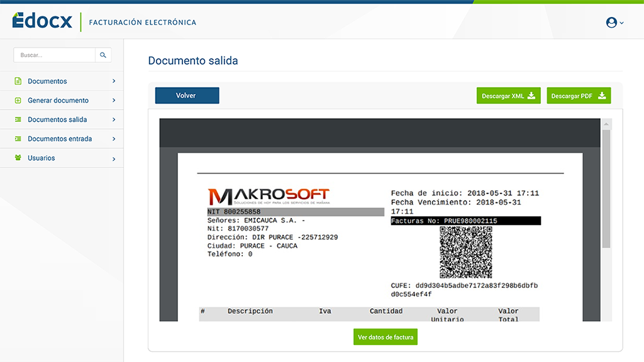Click the Teléfono: 0 line
The height and width of the screenshot is (362, 644).
click(230, 254)
